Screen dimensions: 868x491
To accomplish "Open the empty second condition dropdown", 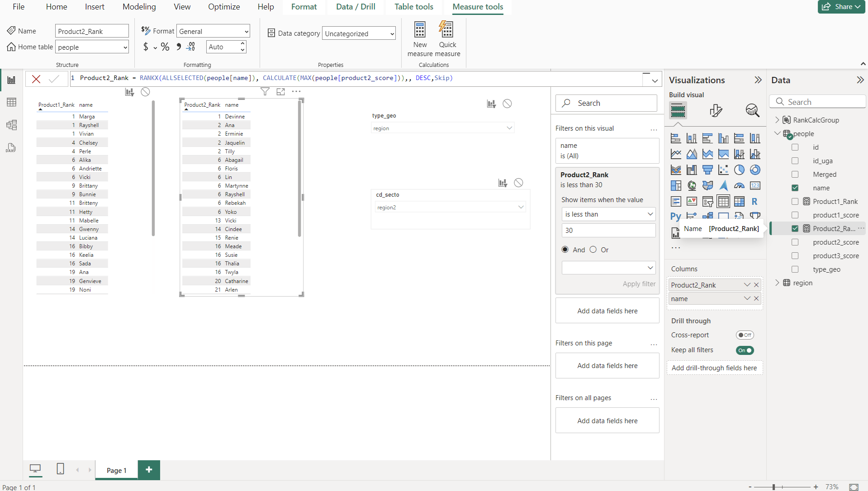I will 608,268.
